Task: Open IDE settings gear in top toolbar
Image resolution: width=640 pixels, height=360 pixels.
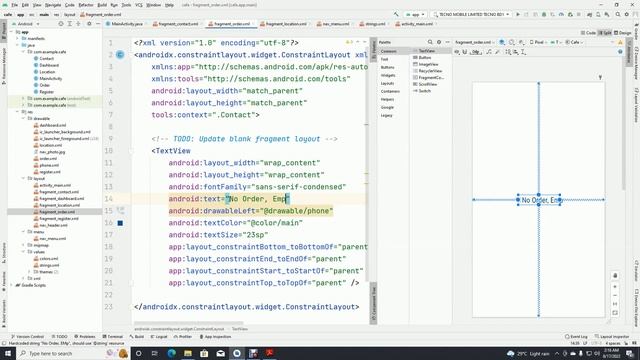Action: click(x=627, y=14)
